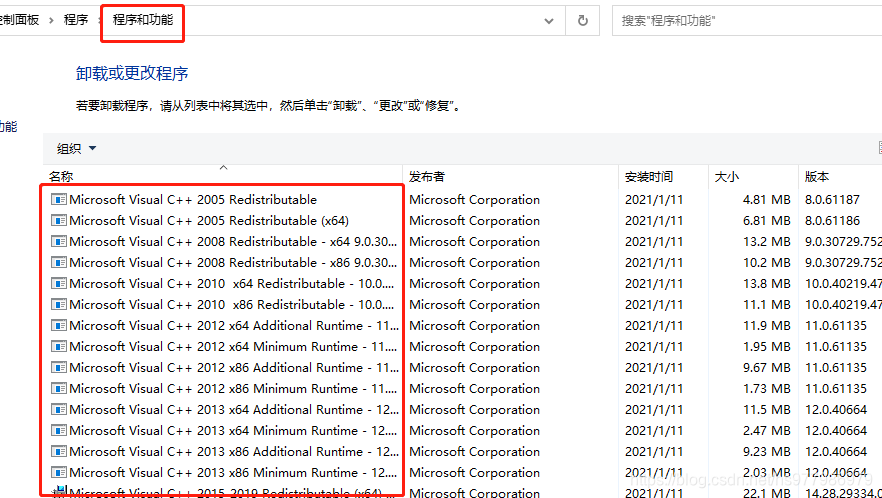882x498 pixels.
Task: Click the icon of Visual C++ 2008 x86 Redistributable
Action: tap(58, 262)
